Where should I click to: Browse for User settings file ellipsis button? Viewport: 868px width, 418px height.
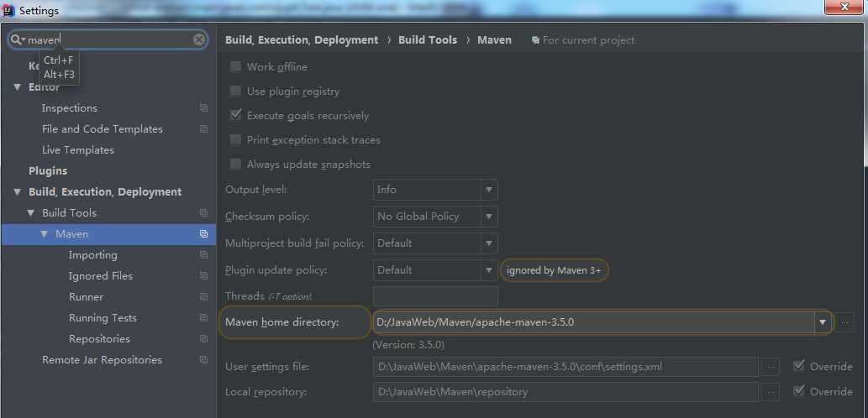click(x=770, y=367)
